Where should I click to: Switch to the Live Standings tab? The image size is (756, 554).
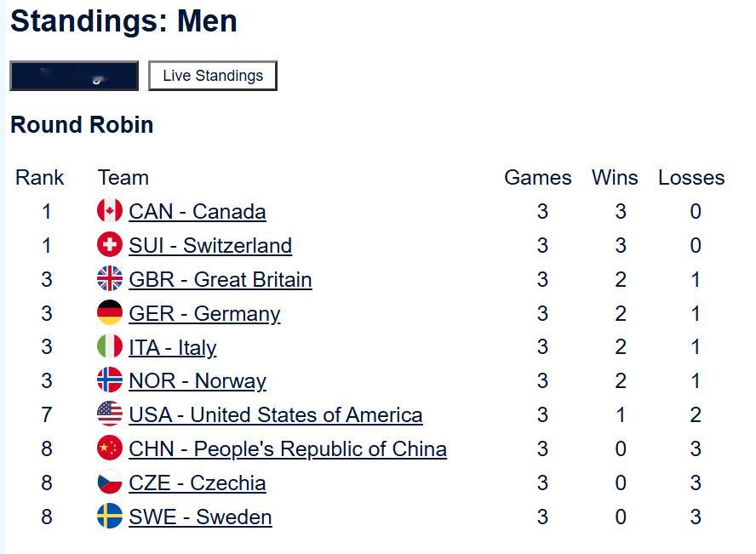213,76
